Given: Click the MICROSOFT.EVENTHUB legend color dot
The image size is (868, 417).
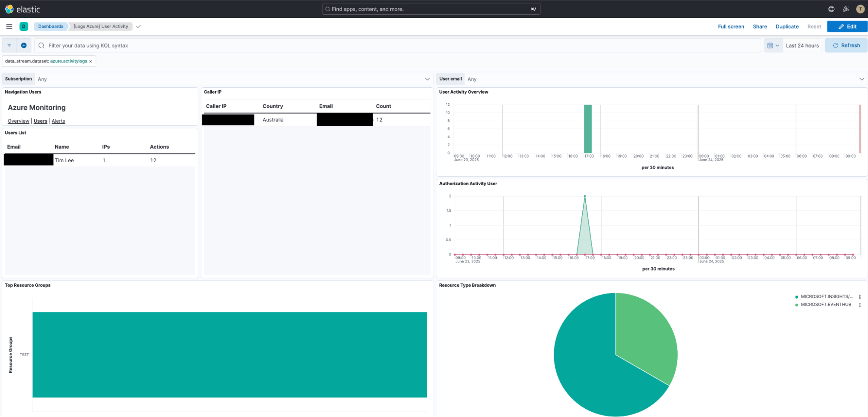Looking at the screenshot, I should (796, 305).
